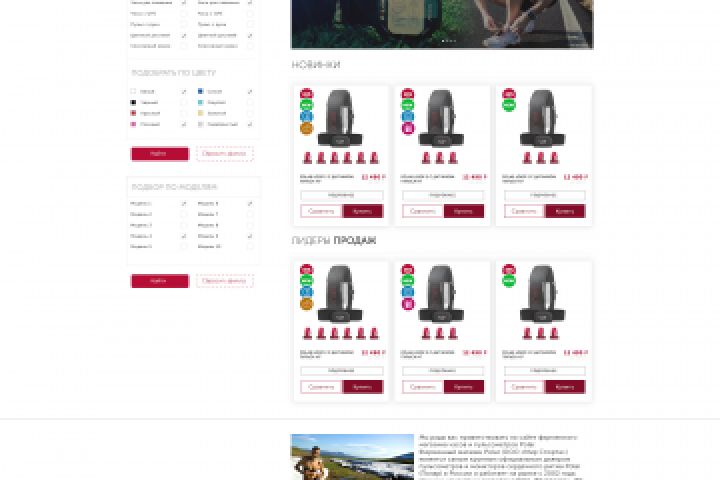Open dropdown field on first Новинки product card
This screenshot has width=720, height=480.
coord(342,195)
